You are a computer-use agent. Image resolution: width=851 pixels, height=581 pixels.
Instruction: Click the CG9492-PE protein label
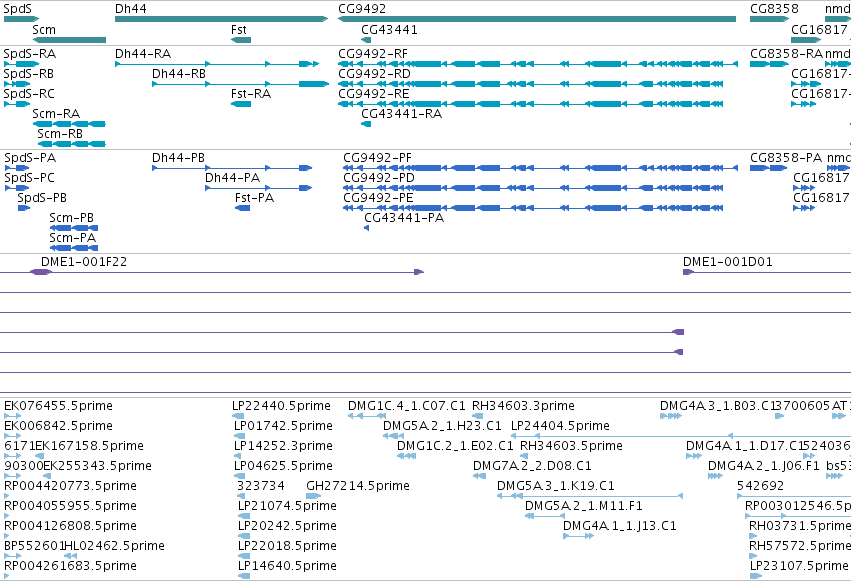pyautogui.click(x=378, y=198)
